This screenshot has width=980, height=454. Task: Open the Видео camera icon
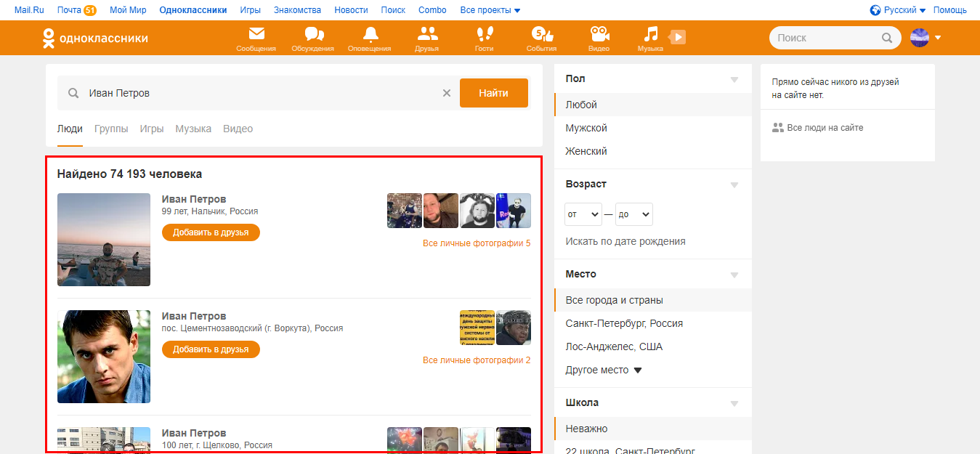(599, 38)
